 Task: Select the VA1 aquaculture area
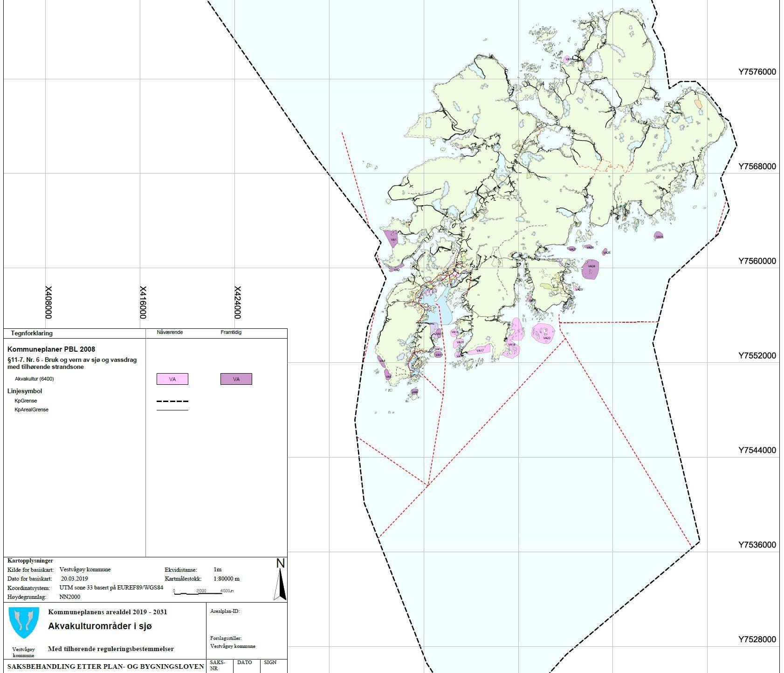click(392, 240)
